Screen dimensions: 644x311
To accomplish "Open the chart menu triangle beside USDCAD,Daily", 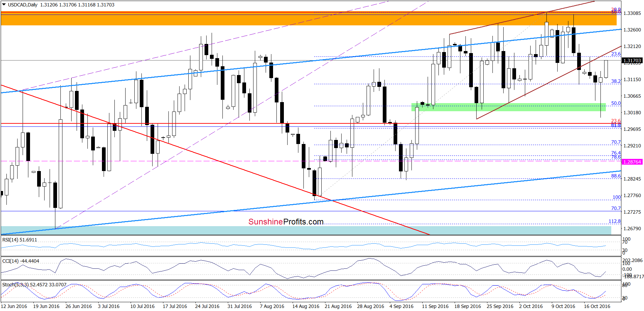I will pos(4,5).
